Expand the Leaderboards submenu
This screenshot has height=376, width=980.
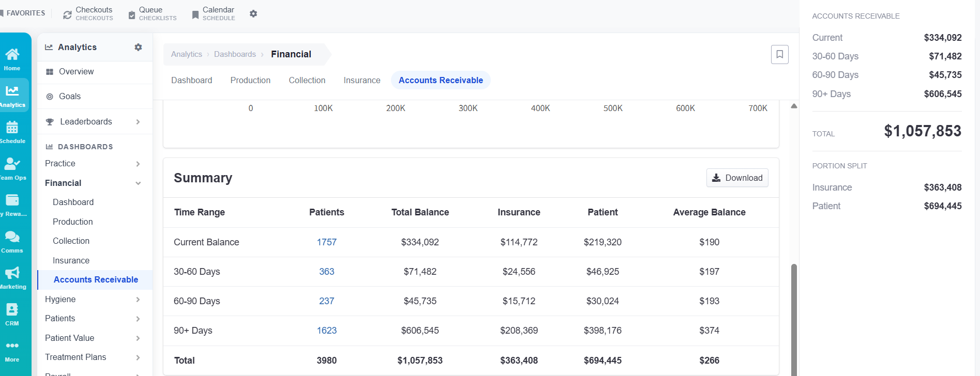(138, 122)
